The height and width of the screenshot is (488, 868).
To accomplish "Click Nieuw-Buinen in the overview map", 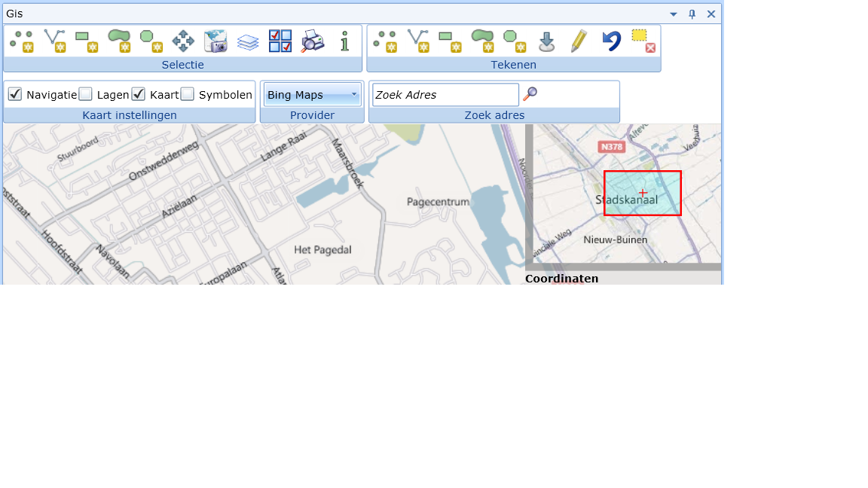I will coord(615,239).
